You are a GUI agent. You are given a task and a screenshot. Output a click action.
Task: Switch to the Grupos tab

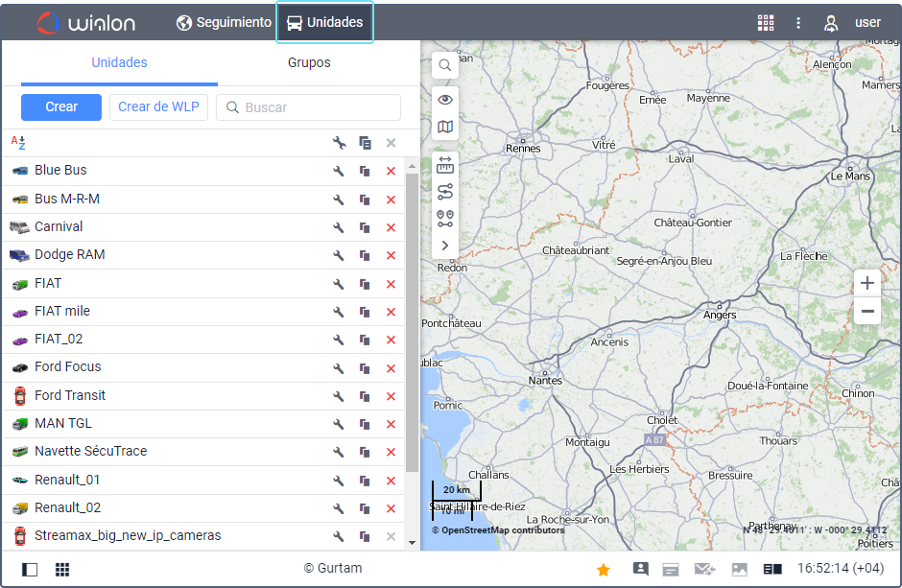coord(309,62)
